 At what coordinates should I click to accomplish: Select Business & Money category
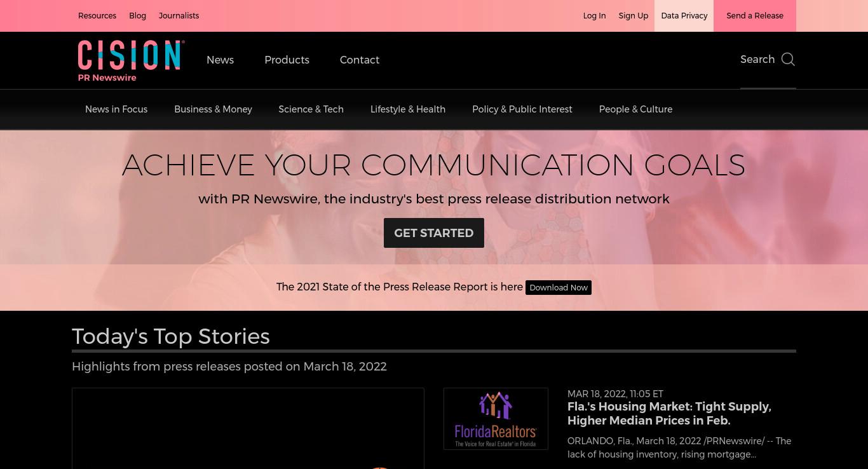213,109
